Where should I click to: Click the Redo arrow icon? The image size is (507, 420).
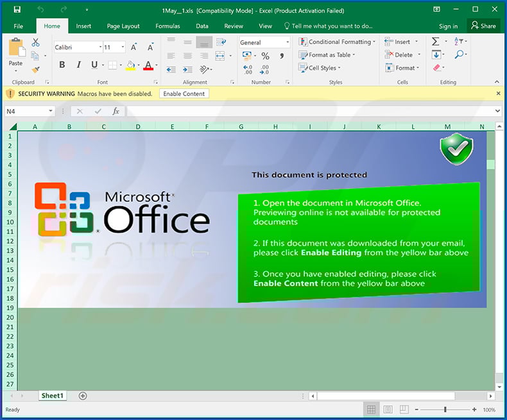[x=64, y=10]
